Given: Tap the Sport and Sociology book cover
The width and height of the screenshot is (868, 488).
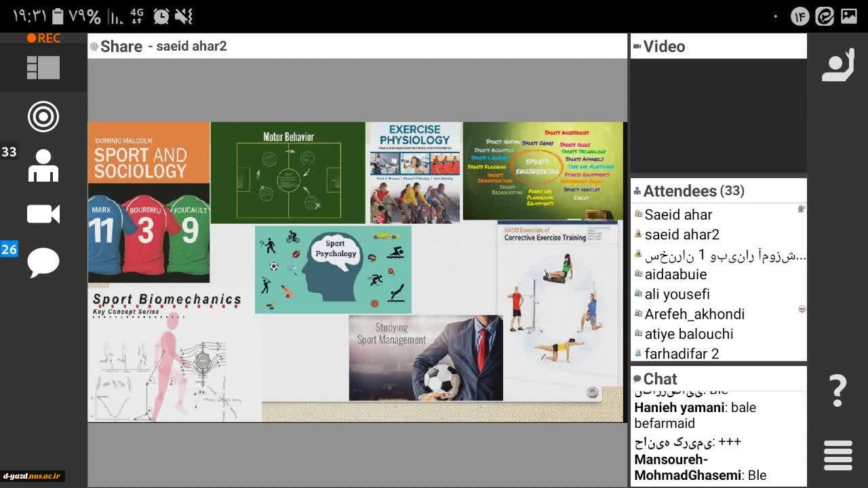Looking at the screenshot, I should 149,201.
